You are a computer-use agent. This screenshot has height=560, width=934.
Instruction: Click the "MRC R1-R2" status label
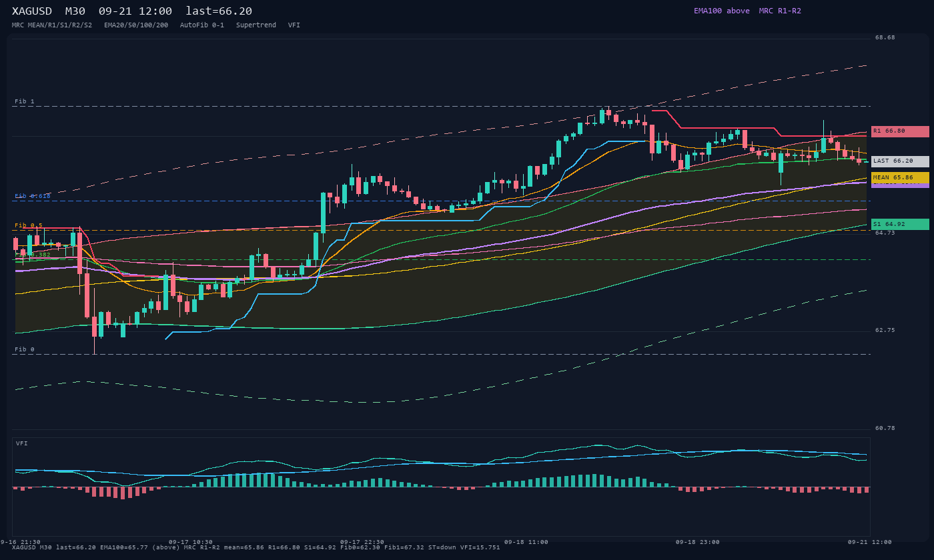tap(780, 11)
